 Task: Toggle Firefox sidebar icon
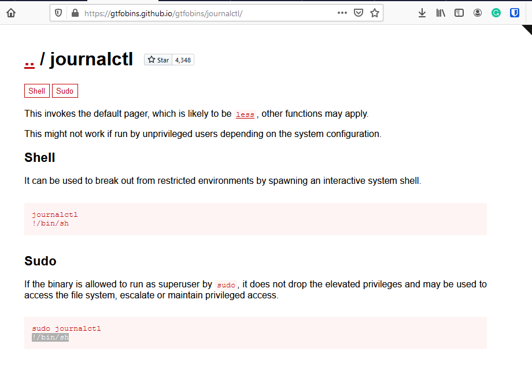459,13
